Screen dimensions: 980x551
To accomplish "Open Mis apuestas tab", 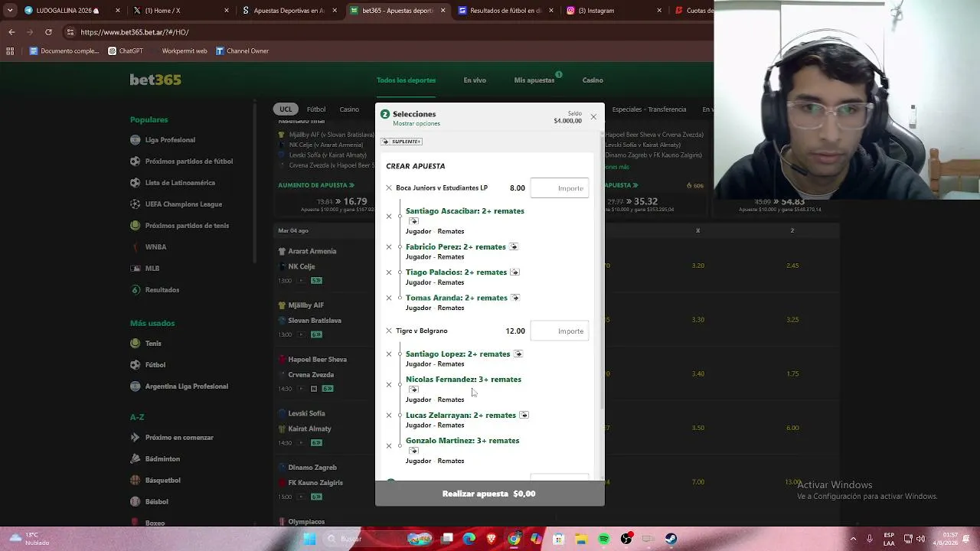I will (534, 80).
